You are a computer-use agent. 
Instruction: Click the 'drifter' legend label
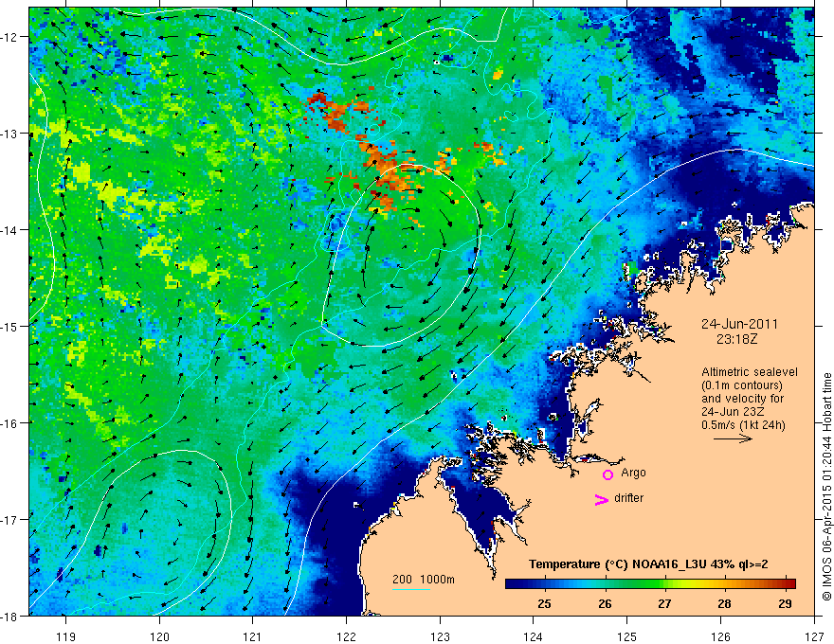(x=628, y=498)
